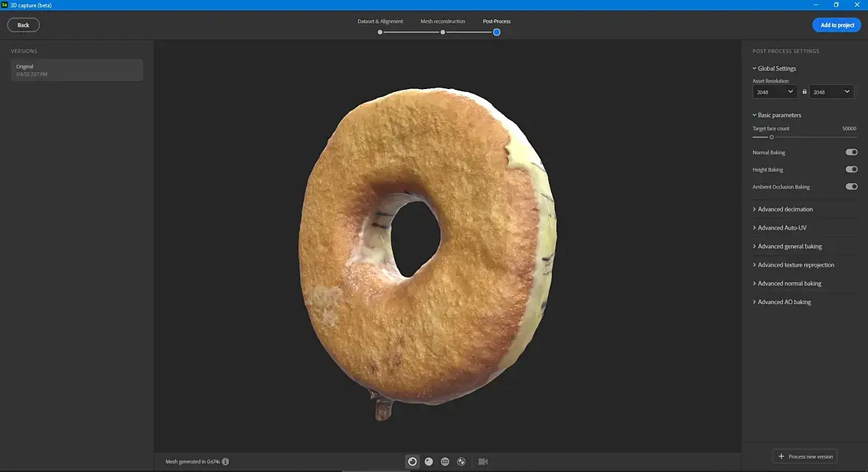Click the POST PROCESS SETTINGS heading
Image resolution: width=868 pixels, height=472 pixels.
click(x=786, y=51)
